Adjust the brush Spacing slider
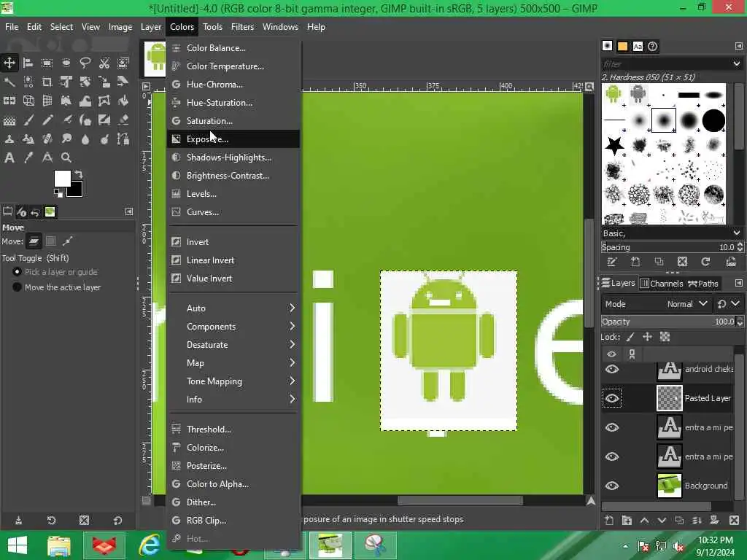The height and width of the screenshot is (560, 747). [668, 247]
